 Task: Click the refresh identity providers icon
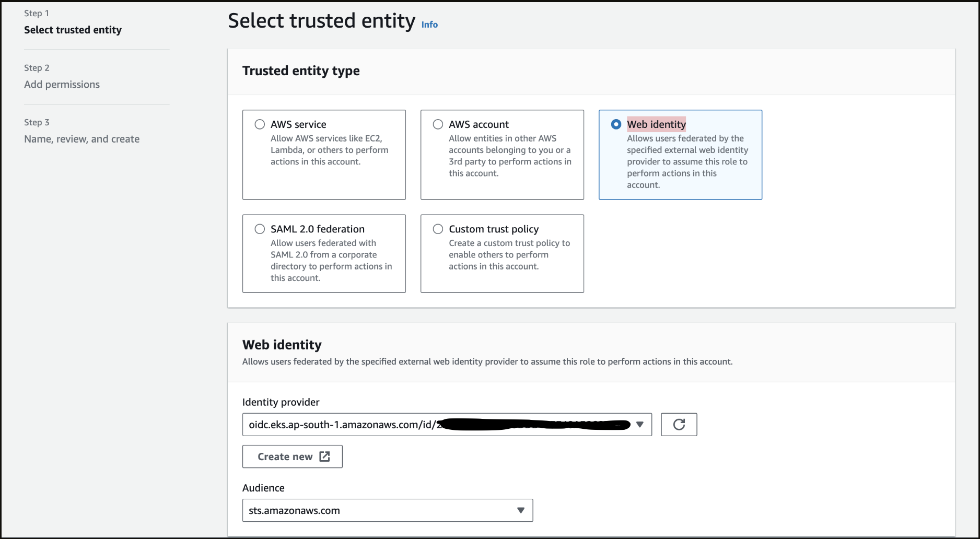point(679,425)
